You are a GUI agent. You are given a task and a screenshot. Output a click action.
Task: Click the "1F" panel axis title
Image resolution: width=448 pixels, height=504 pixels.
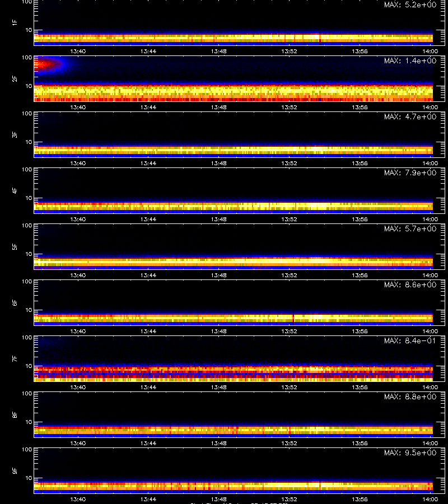[x=15, y=22]
